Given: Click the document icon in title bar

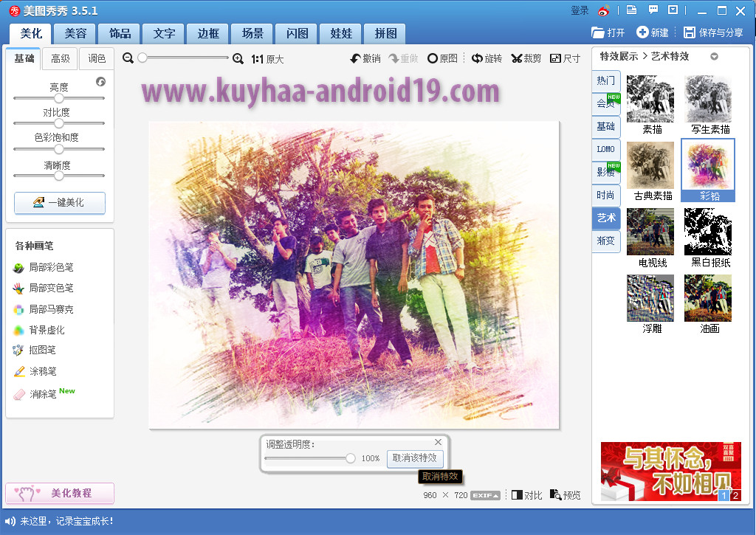Looking at the screenshot, I should (x=632, y=10).
